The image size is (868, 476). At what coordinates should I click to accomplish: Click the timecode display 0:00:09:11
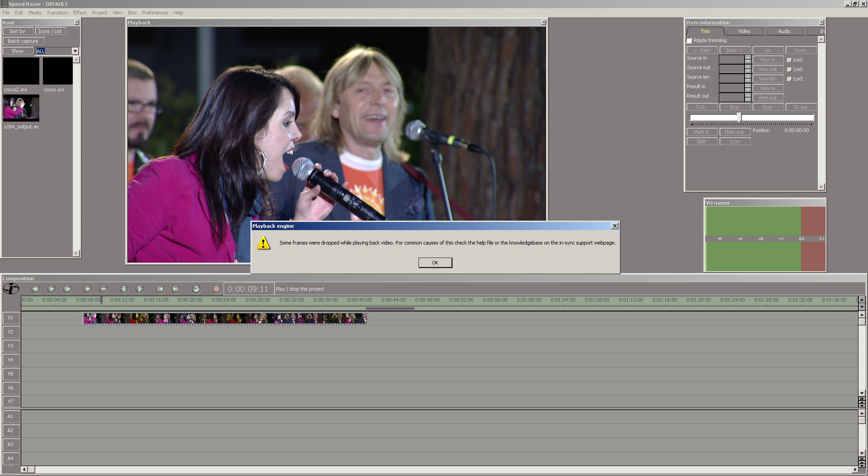point(248,289)
